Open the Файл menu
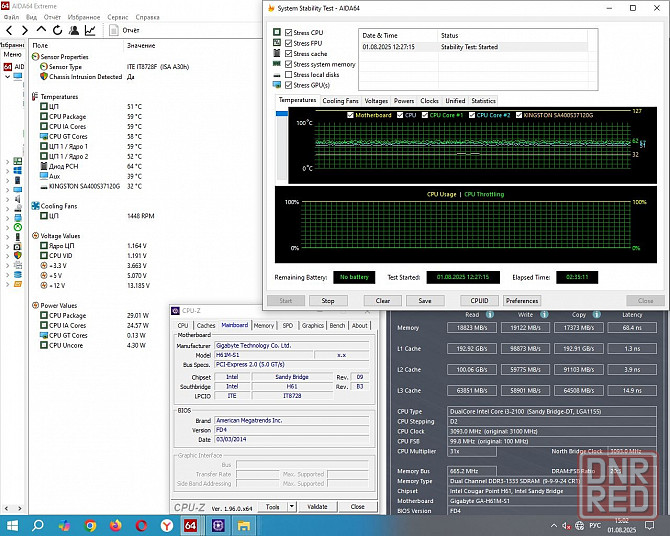 pyautogui.click(x=12, y=17)
